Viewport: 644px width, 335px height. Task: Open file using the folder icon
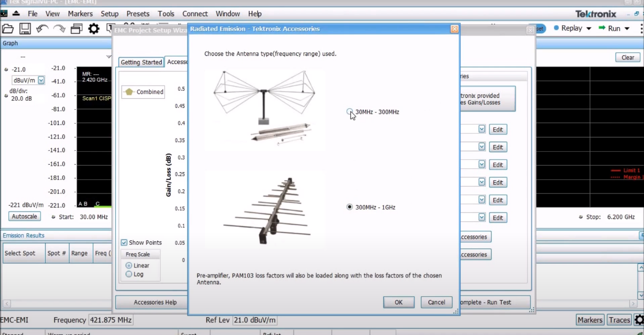tap(8, 29)
